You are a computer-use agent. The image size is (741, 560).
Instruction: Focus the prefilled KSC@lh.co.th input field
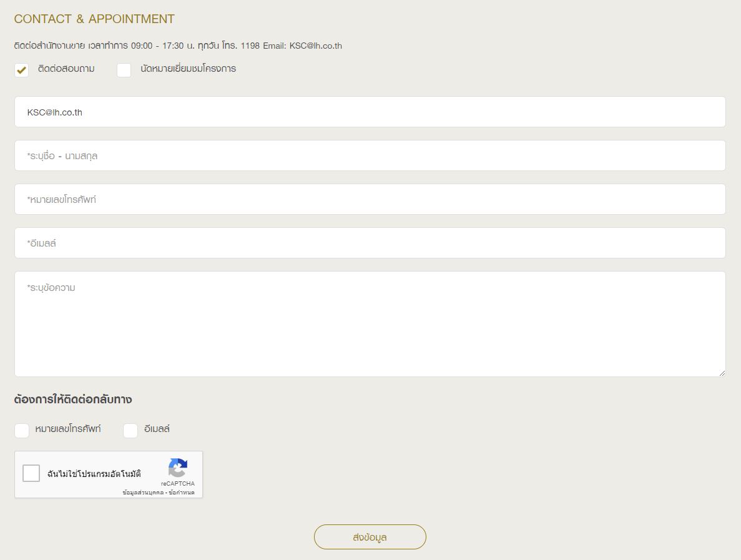(370, 112)
